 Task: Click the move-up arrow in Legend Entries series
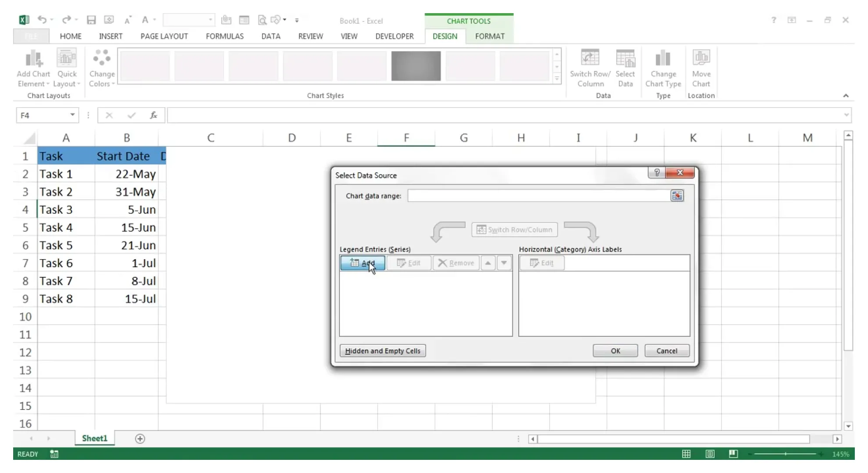coord(487,263)
